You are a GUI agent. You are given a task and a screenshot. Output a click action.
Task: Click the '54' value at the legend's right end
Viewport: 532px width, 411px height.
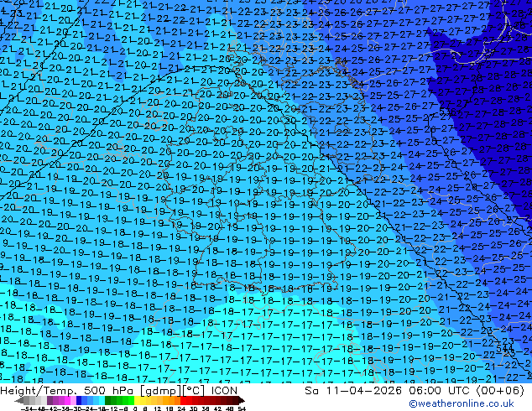(x=242, y=408)
